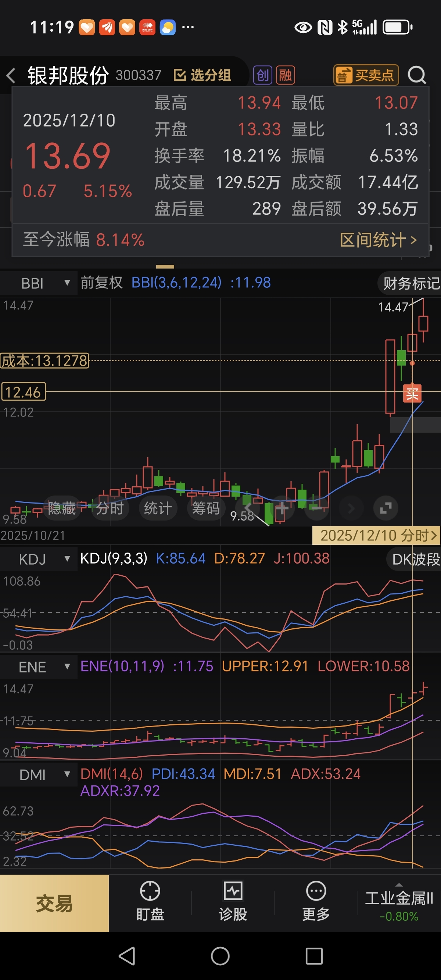Move chart right with the right chevron
Screen dimensions: 441x980
[x=351, y=508]
